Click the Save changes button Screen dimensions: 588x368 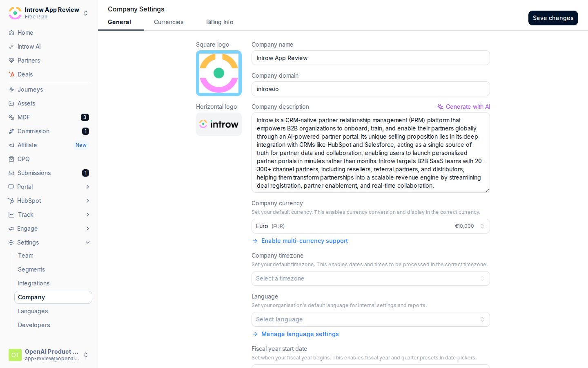click(553, 18)
